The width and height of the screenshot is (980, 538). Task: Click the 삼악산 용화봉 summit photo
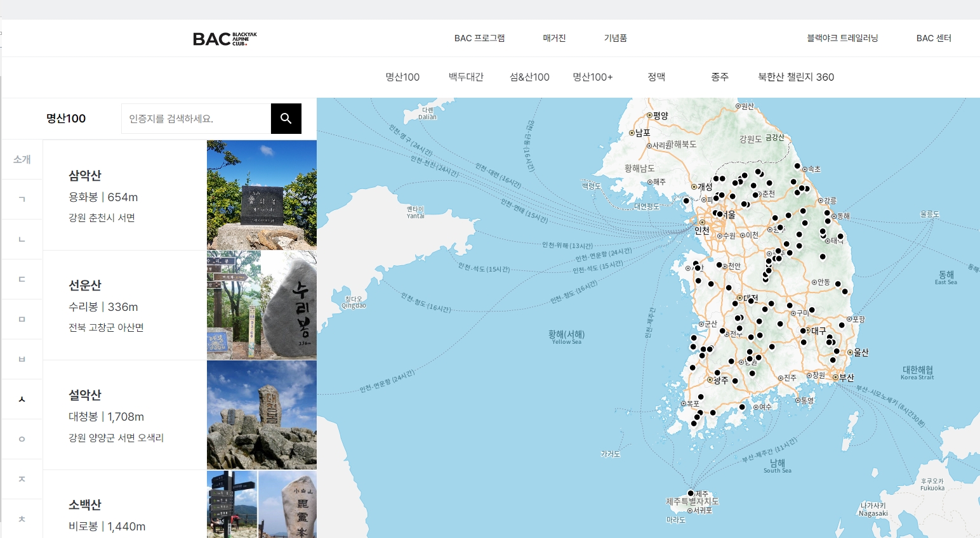262,195
